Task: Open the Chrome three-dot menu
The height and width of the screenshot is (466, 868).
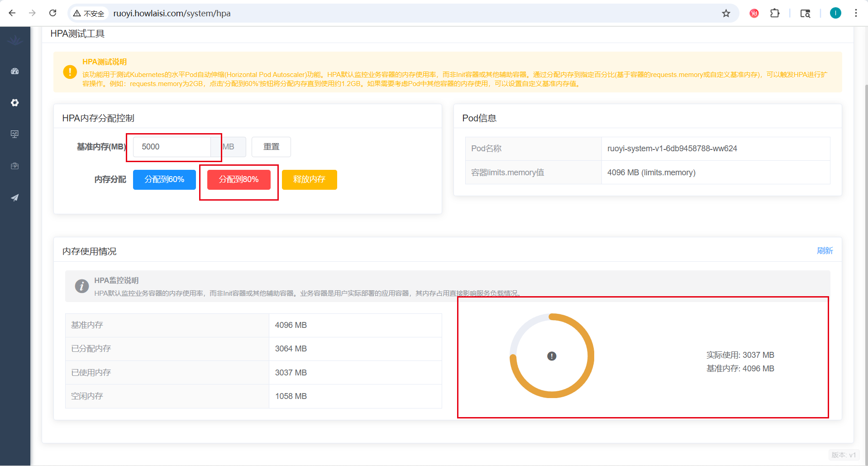Action: [x=856, y=13]
